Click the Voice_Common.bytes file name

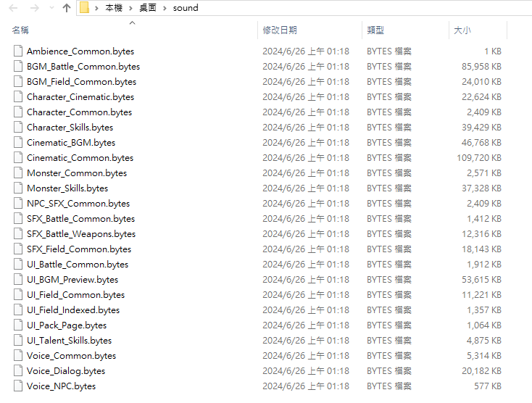pyautogui.click(x=71, y=355)
